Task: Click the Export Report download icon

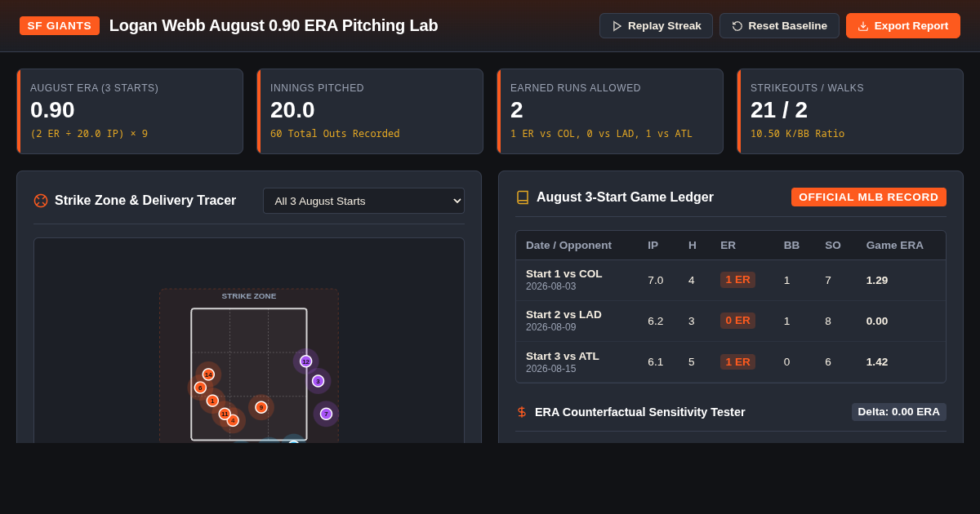Action: tap(863, 26)
